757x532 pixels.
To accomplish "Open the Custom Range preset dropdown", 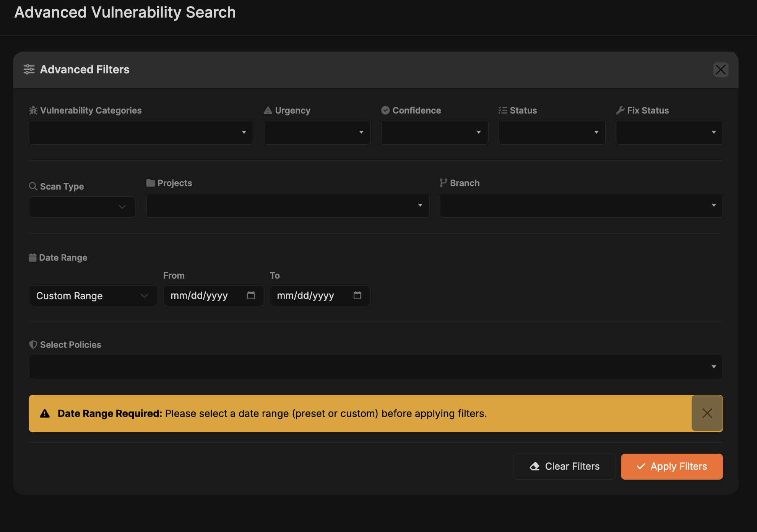I will click(93, 295).
